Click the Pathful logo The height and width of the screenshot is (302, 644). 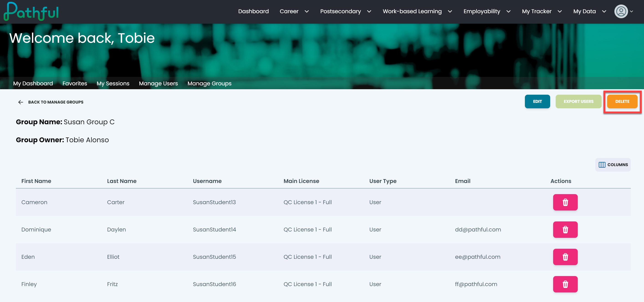click(31, 11)
